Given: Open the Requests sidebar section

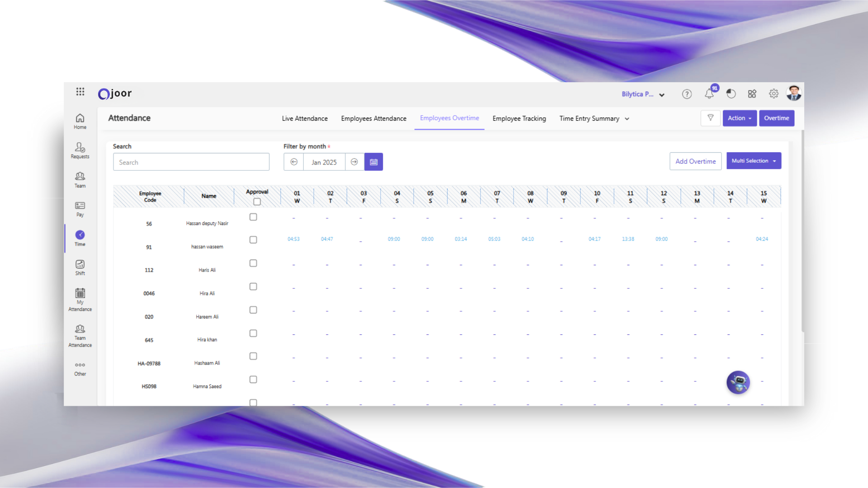Looking at the screenshot, I should click(80, 150).
